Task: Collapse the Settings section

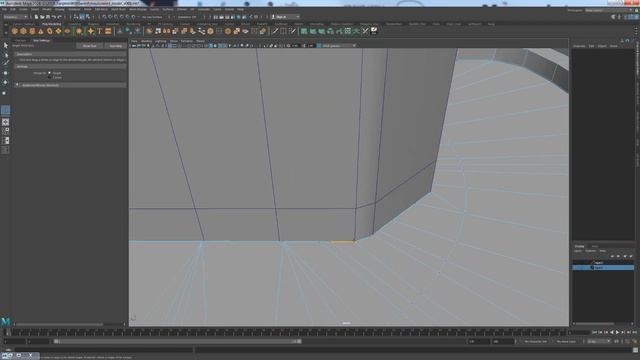Action: (x=70, y=67)
